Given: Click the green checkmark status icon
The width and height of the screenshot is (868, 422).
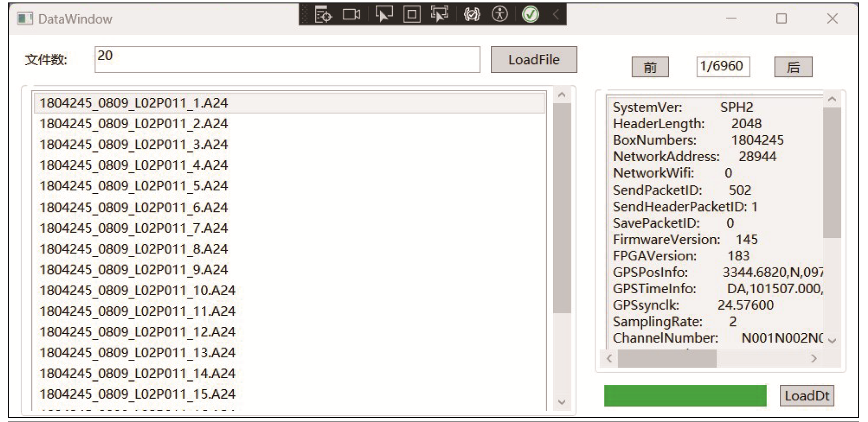Looking at the screenshot, I should 530,14.
